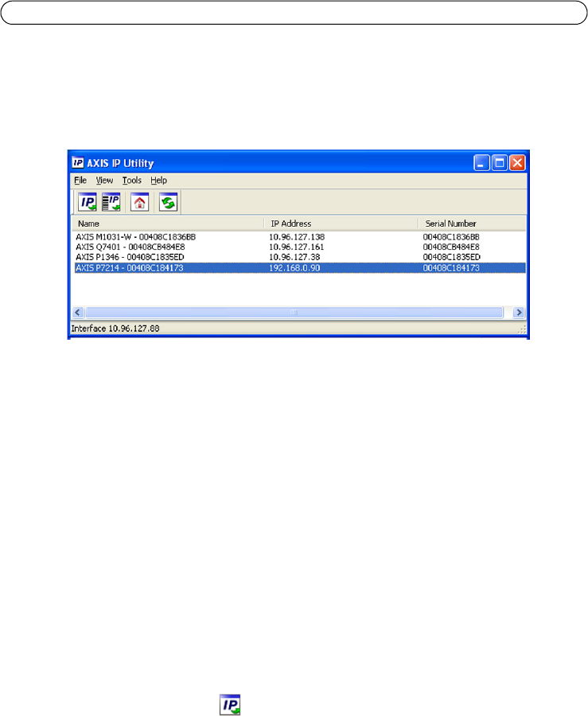Click the Assign IP using serial number icon
This screenshot has width=588, height=716.
click(111, 202)
